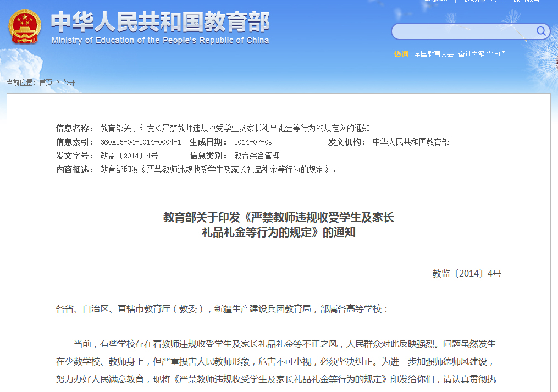Click the 中华人民共和国教育部 site title banner

[x=160, y=22]
